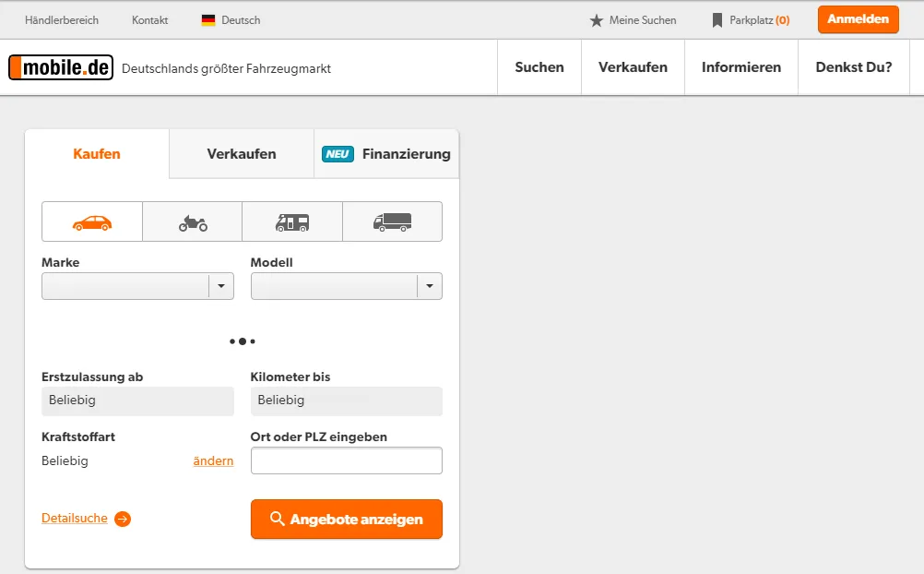
Task: Open the Informieren navigation menu
Action: click(x=741, y=67)
